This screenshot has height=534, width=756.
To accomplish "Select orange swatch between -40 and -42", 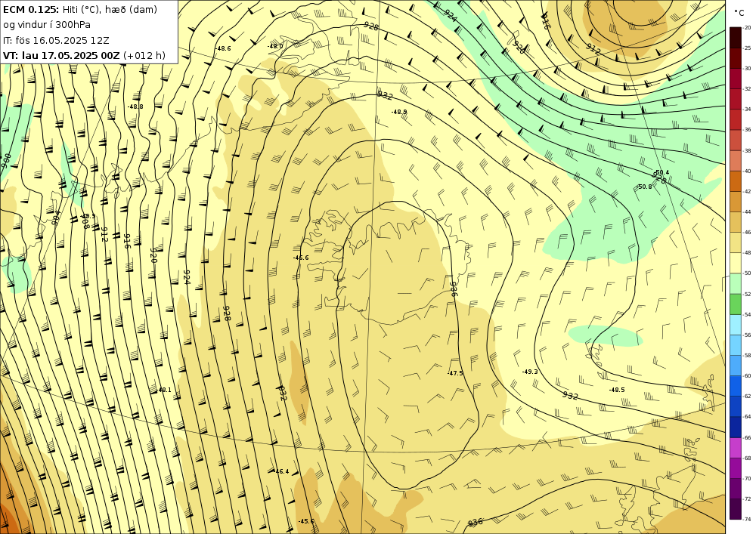I will [x=736, y=181].
